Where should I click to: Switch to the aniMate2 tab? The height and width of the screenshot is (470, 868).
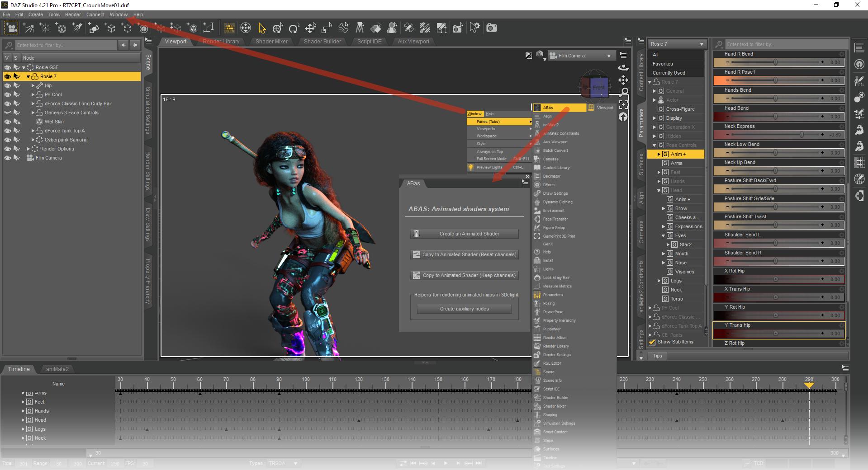click(57, 369)
